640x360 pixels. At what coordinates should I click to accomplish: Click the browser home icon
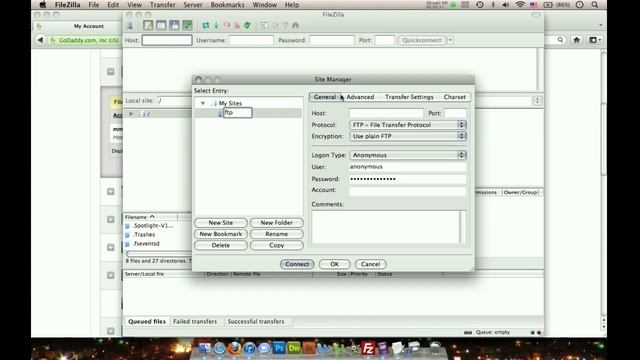coord(576,40)
